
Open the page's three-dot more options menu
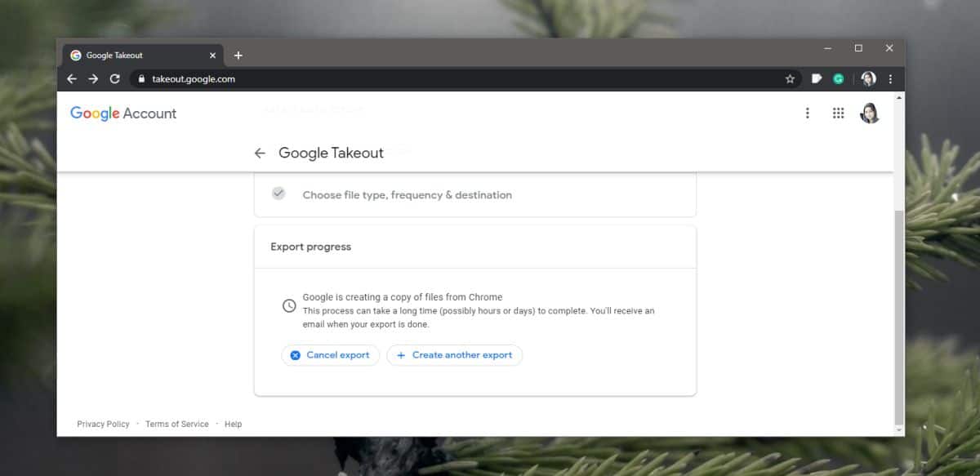(x=807, y=113)
